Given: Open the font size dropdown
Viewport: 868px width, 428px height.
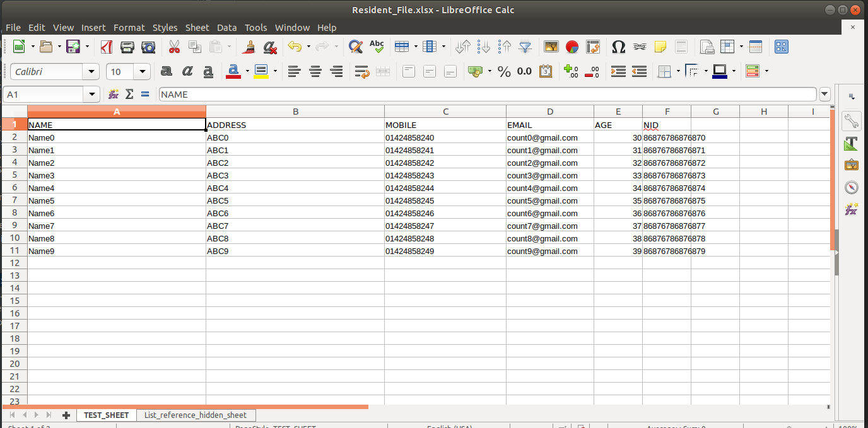Looking at the screenshot, I should [x=143, y=72].
